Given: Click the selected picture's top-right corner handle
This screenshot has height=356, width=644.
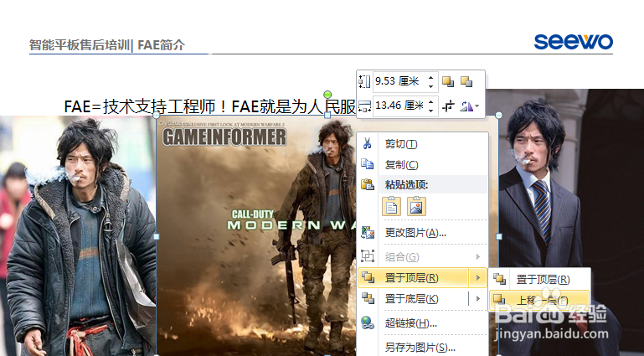Looking at the screenshot, I should [499, 116].
